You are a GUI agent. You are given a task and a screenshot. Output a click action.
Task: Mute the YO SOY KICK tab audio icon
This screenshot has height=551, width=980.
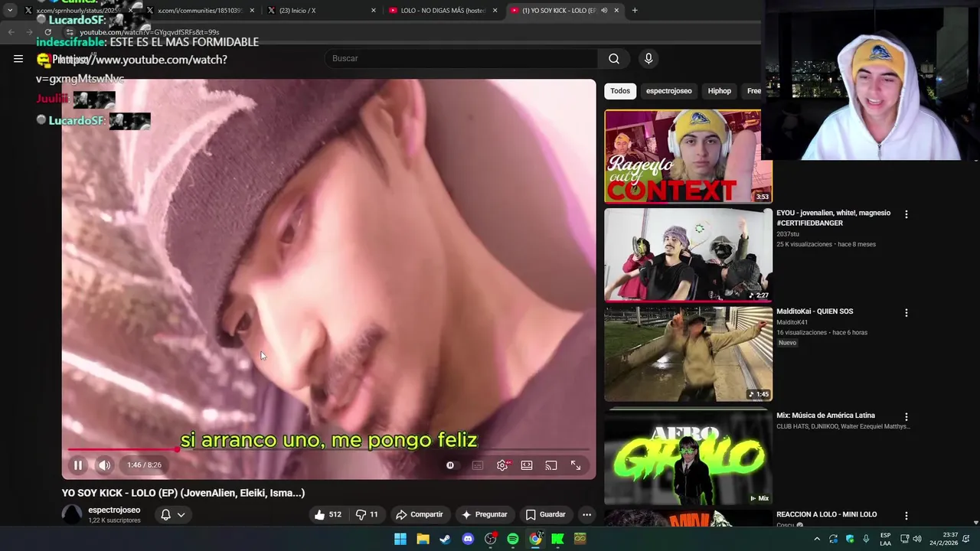tap(604, 10)
